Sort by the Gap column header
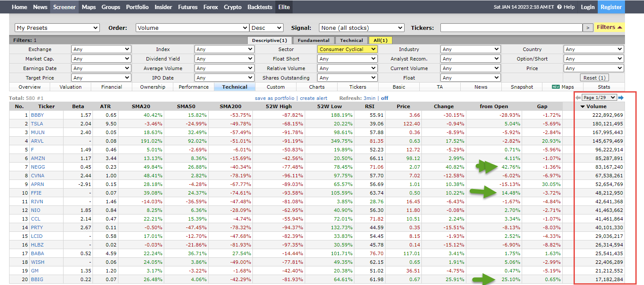Viewport: 644px width, 285px height. pos(542,106)
